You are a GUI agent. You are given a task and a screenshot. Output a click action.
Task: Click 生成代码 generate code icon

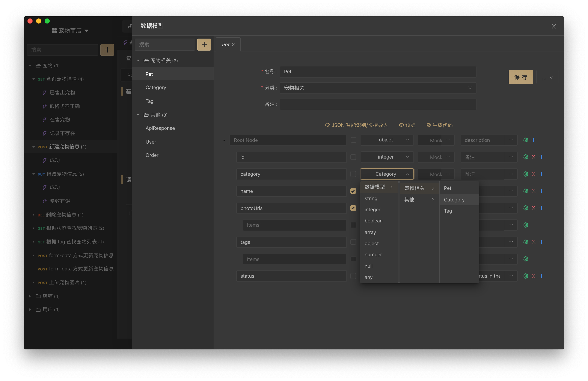point(429,125)
